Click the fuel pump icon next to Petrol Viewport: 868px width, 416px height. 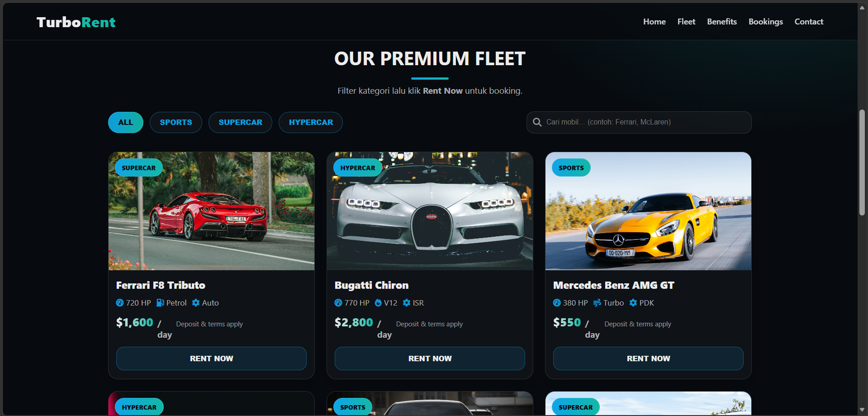pos(160,303)
